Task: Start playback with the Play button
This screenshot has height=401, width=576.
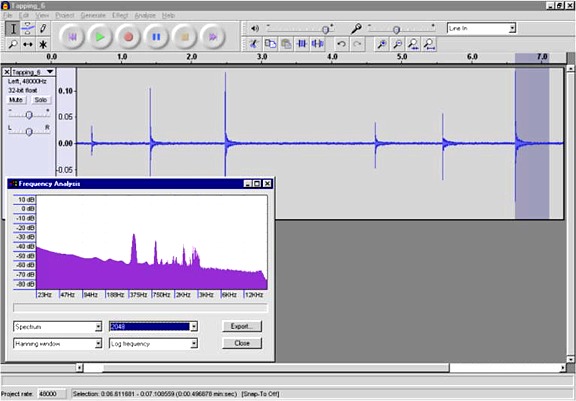Action: click(x=100, y=37)
